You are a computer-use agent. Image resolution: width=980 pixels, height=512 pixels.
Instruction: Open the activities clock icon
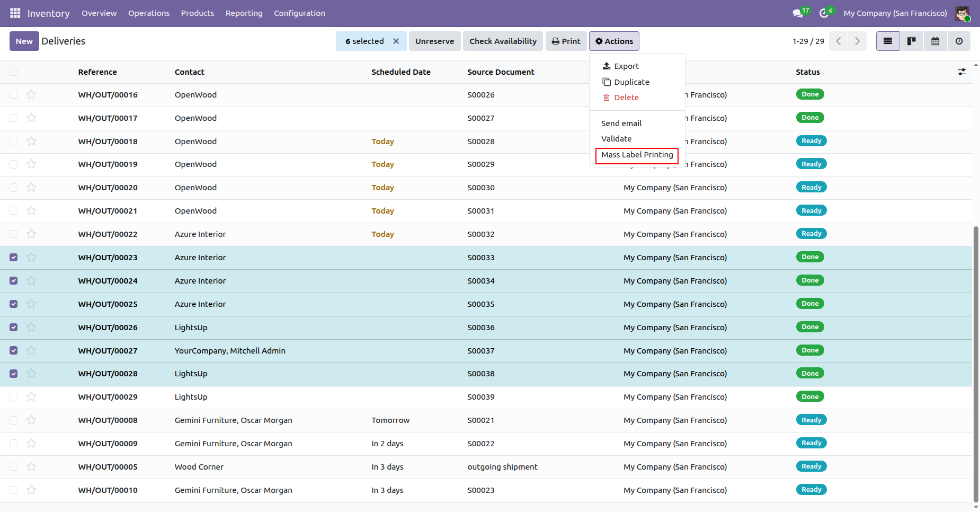point(824,13)
